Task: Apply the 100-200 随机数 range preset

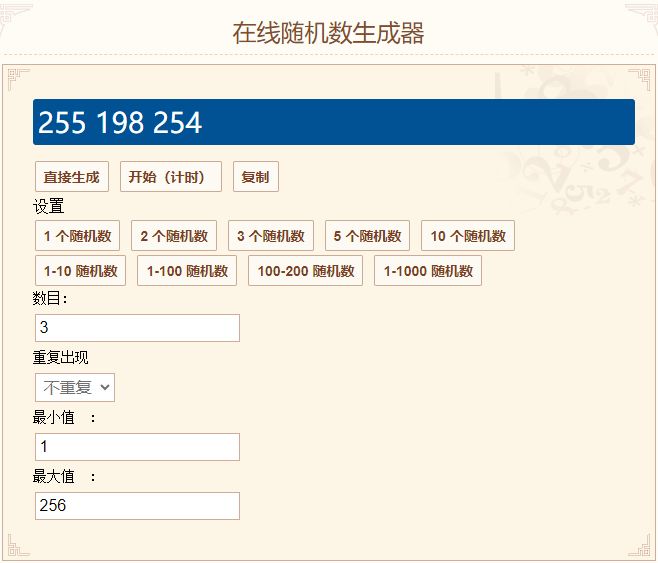Action: tap(306, 271)
